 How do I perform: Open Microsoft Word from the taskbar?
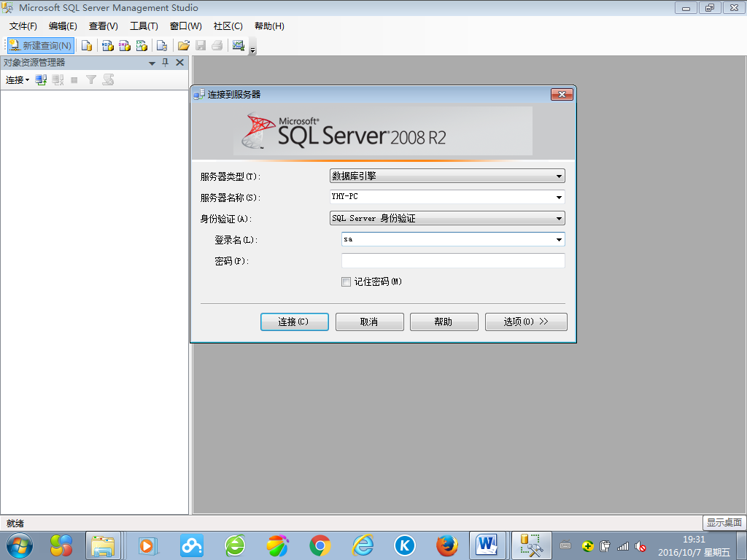[487, 545]
